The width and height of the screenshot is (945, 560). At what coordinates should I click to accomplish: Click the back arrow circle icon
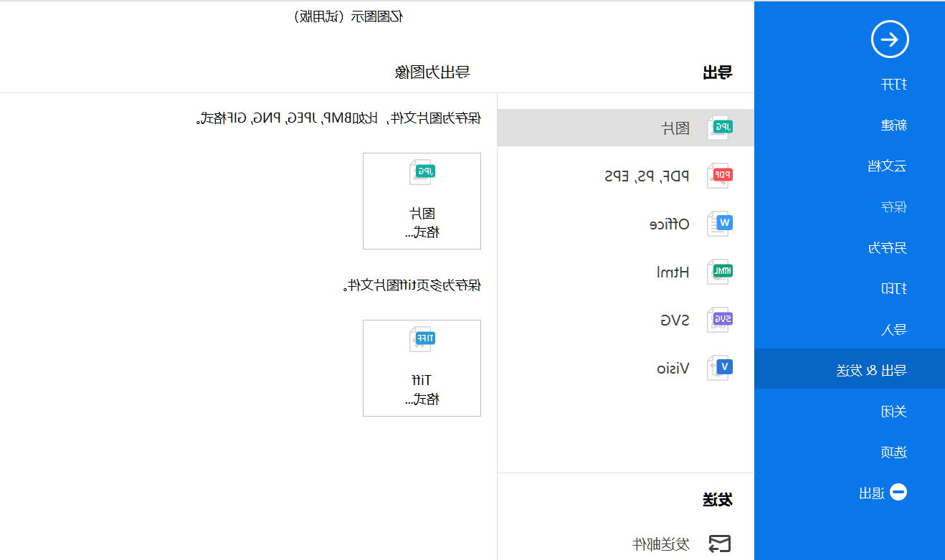click(890, 39)
